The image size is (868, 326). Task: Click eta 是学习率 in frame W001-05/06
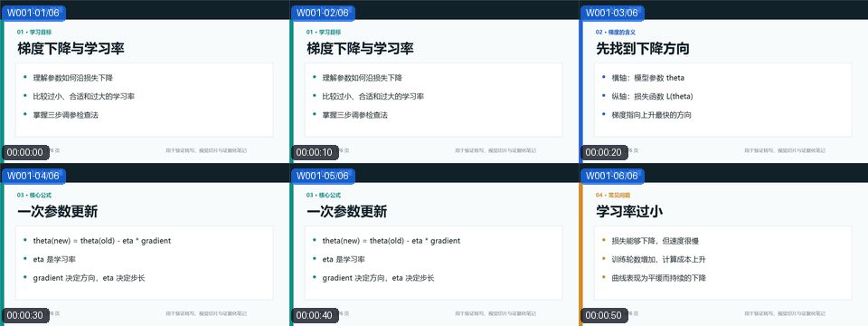pyautogui.click(x=344, y=260)
